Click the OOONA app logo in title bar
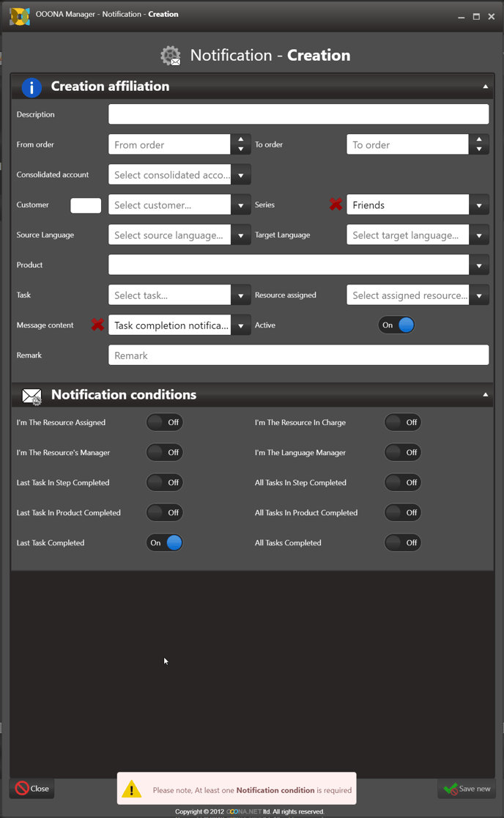 (19, 15)
